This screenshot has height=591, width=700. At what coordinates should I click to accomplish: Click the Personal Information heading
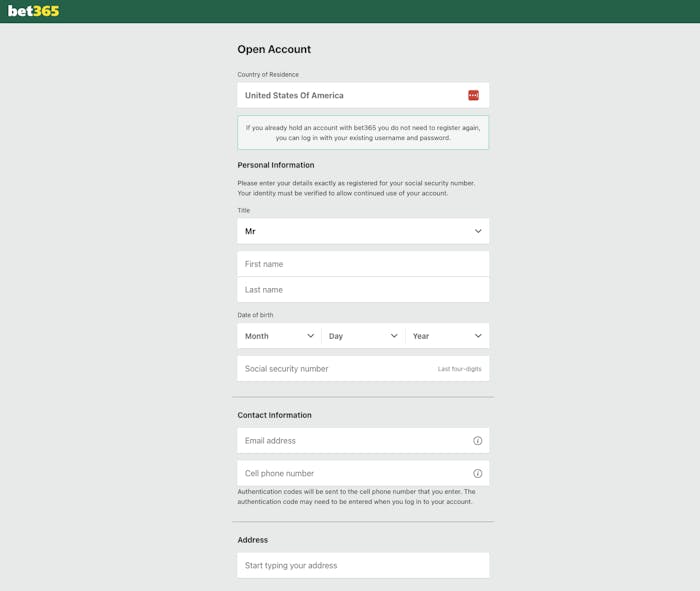click(276, 165)
